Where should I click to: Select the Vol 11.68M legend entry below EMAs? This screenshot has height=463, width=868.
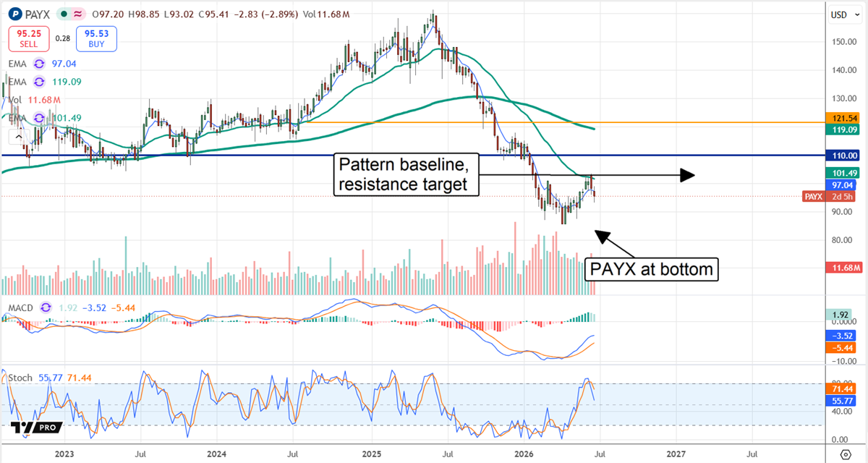pyautogui.click(x=34, y=100)
